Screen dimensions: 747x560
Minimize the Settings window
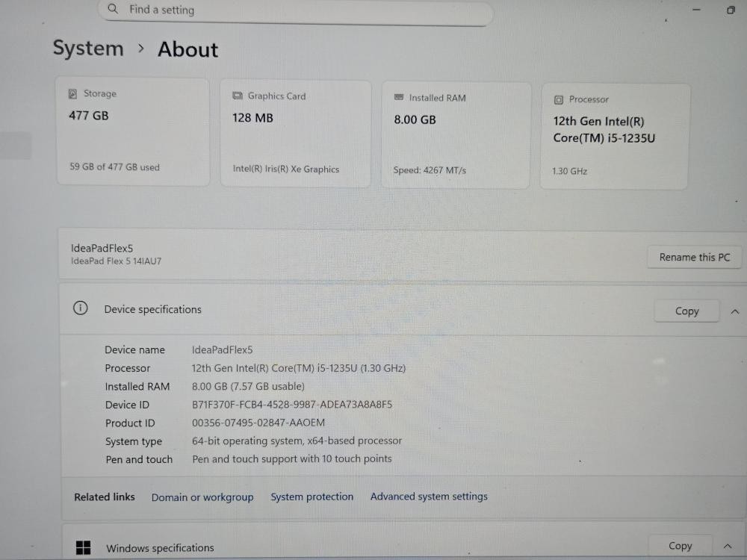tap(696, 10)
